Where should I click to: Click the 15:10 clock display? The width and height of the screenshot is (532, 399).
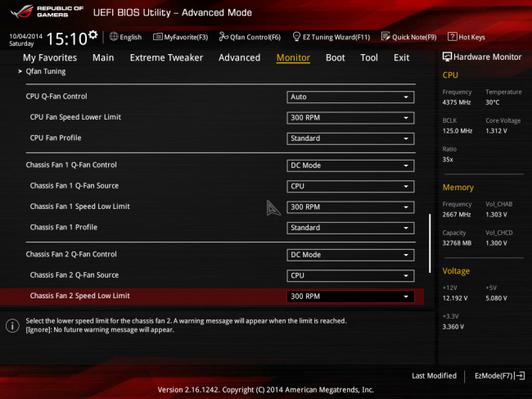click(67, 39)
